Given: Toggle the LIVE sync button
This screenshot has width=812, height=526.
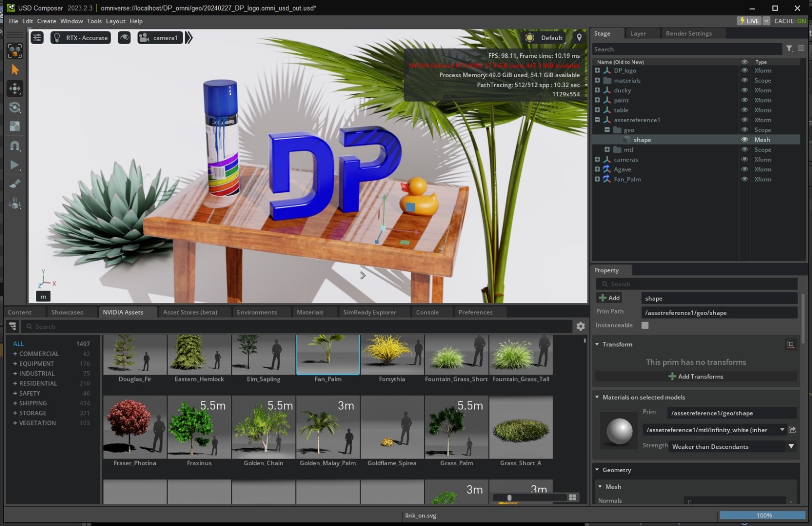Looking at the screenshot, I should click(x=749, y=21).
